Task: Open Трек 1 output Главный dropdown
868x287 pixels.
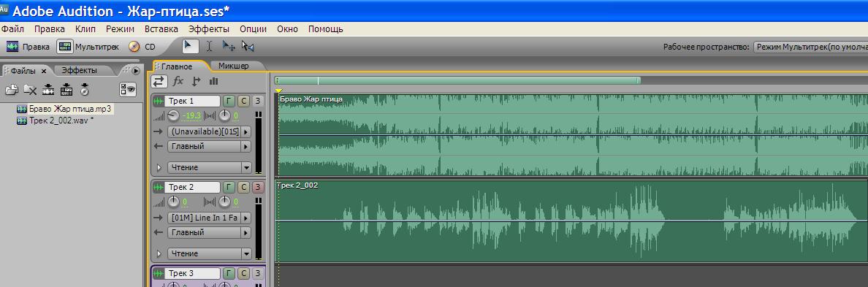Action: (x=209, y=147)
